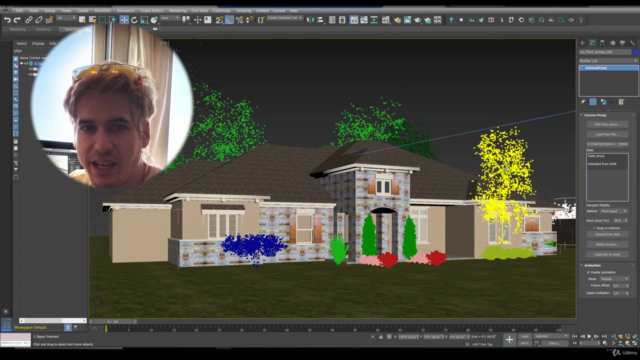Click the Point cloud percent input field

[x=618, y=221]
